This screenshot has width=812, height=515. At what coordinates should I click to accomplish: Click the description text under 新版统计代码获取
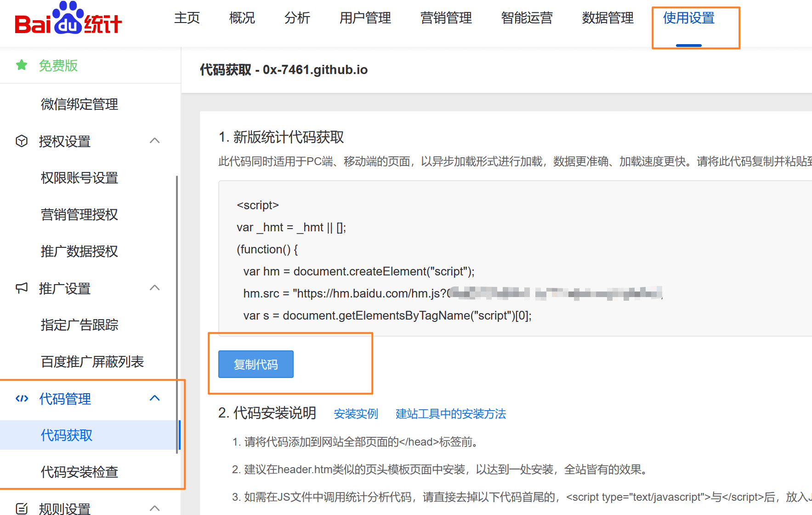515,162
